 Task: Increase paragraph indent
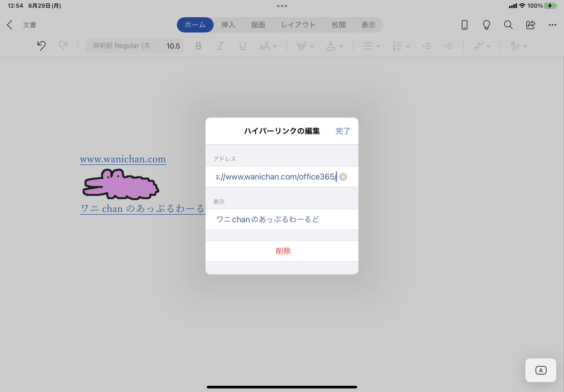448,46
